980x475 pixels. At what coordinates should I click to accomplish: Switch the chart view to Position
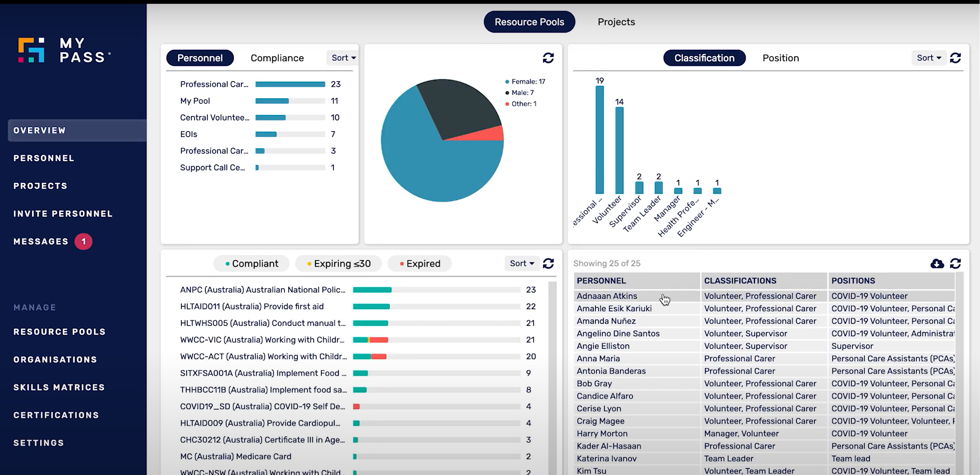pos(780,58)
